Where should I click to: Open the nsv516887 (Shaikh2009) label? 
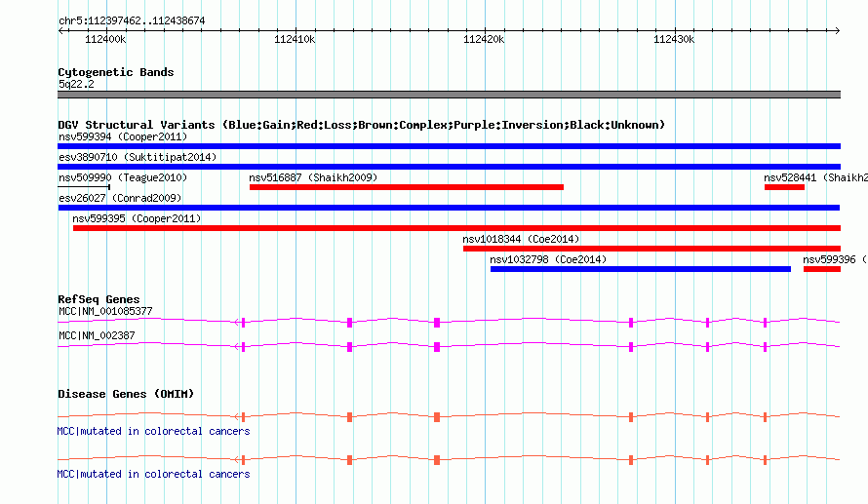point(313,177)
